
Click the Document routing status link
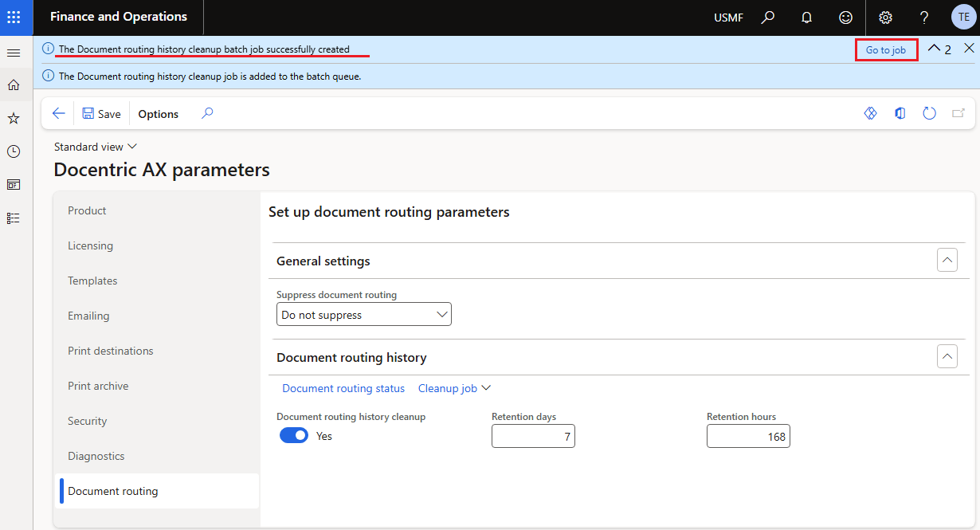click(343, 388)
